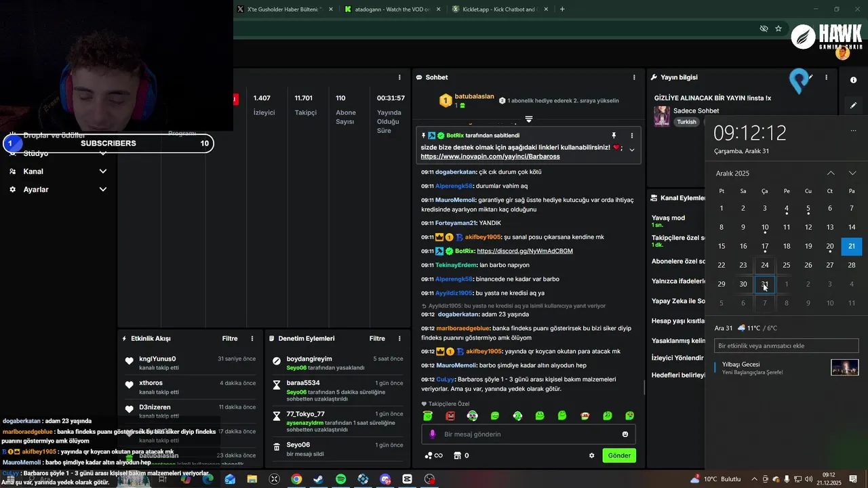Click the crossed-eye icon in address bar
The image size is (868, 488).
point(764,28)
